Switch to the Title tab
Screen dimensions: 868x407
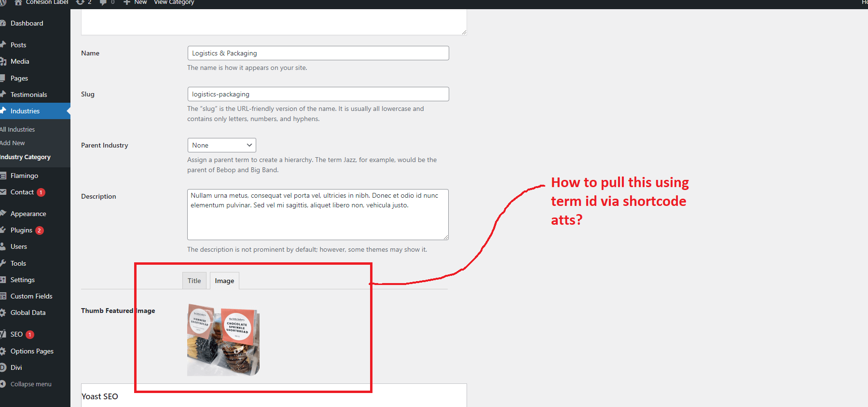(x=194, y=281)
